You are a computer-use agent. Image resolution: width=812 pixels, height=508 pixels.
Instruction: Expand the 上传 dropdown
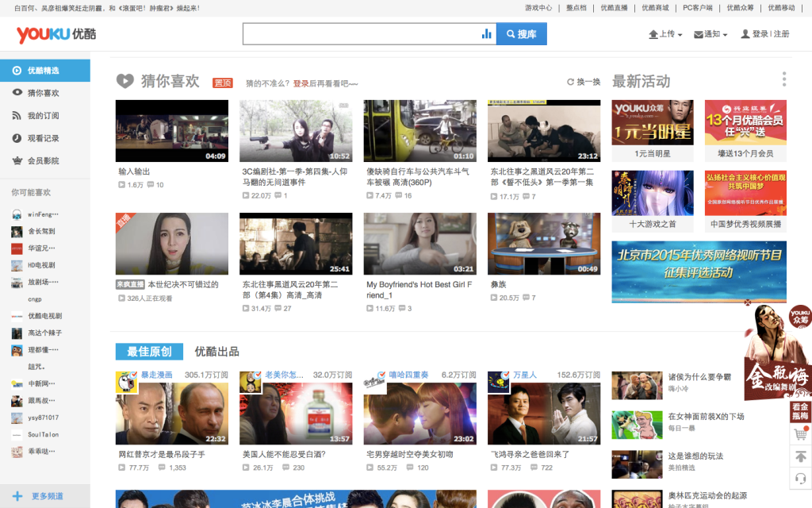point(665,34)
